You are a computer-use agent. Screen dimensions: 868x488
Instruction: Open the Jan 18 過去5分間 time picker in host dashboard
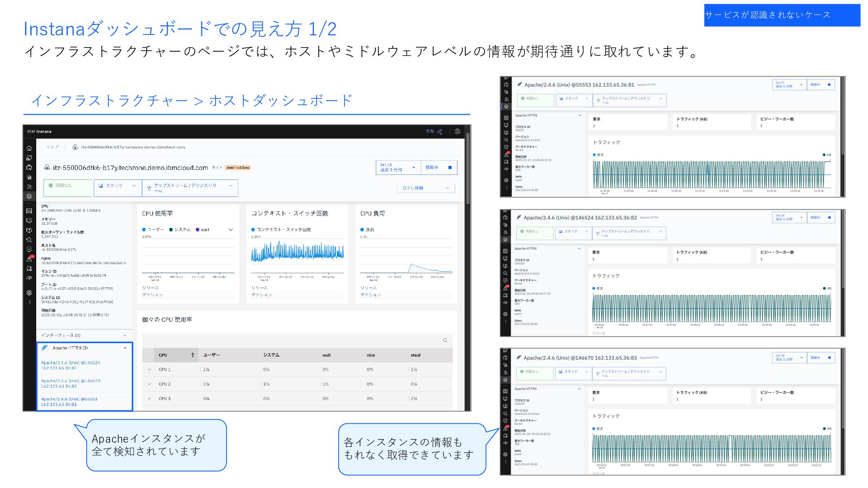click(x=398, y=168)
